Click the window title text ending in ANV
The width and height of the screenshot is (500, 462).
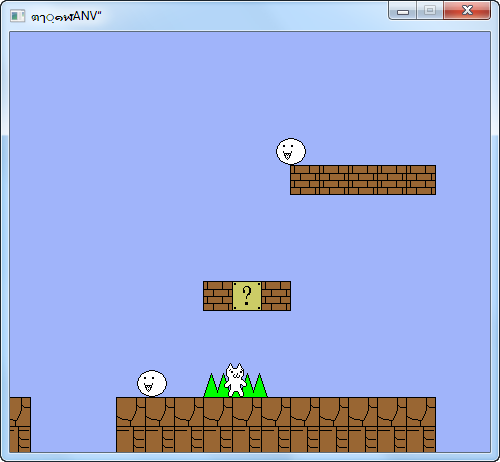[x=66, y=16]
